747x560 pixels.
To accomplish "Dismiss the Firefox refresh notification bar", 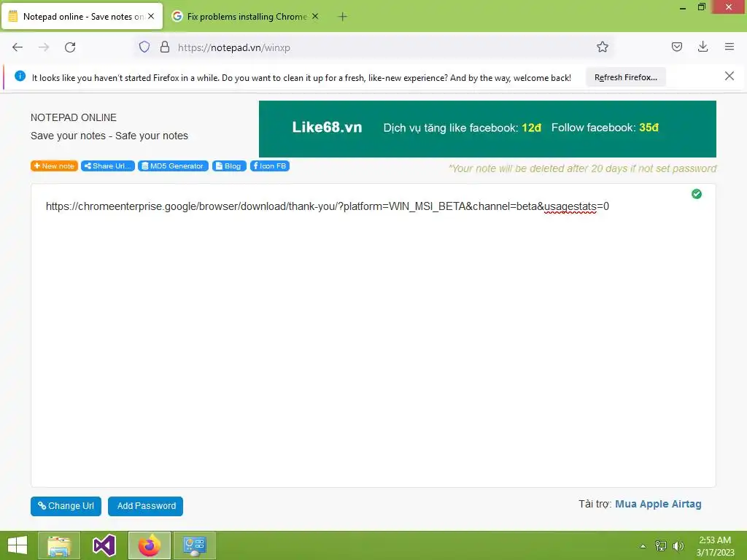I will pos(729,76).
